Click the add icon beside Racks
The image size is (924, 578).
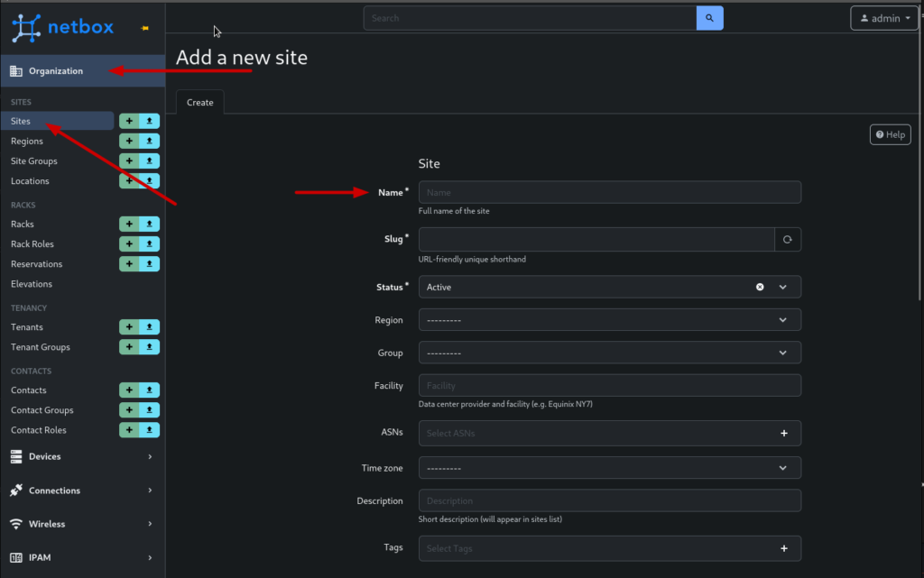click(x=129, y=224)
